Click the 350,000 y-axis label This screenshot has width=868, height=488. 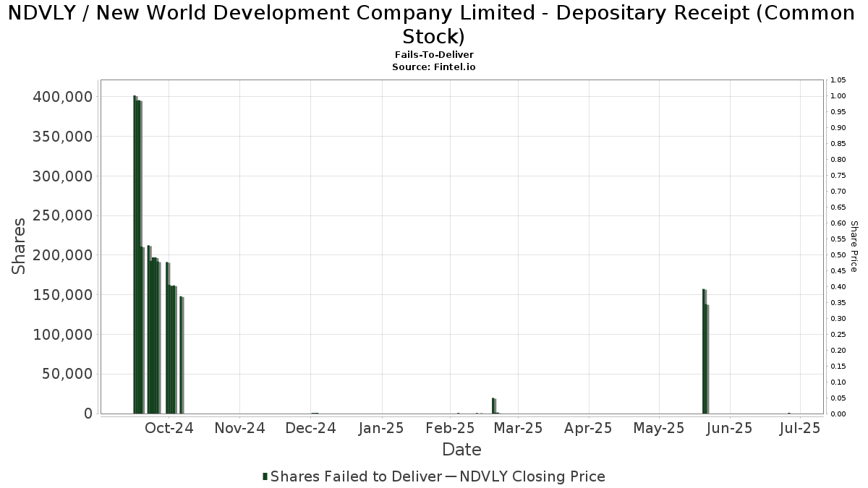click(x=63, y=137)
